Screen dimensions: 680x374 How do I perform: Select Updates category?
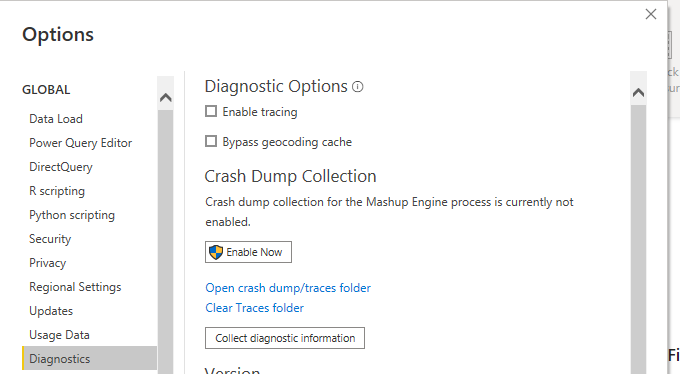tap(51, 311)
